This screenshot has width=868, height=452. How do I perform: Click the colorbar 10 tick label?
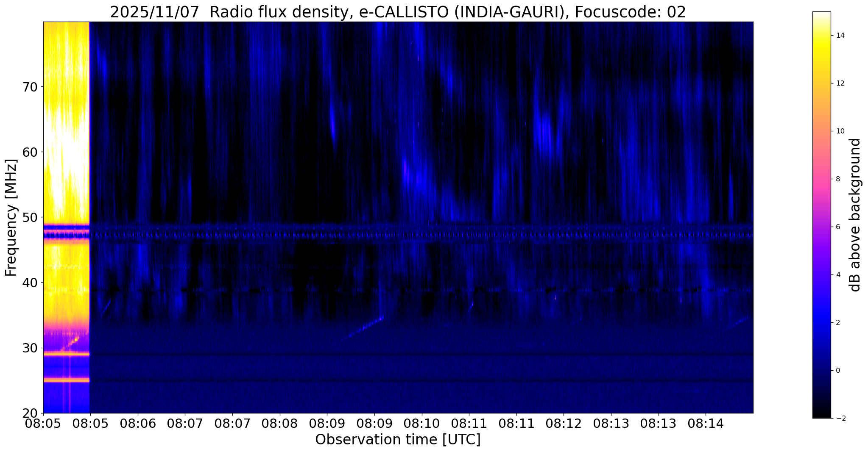tap(840, 131)
